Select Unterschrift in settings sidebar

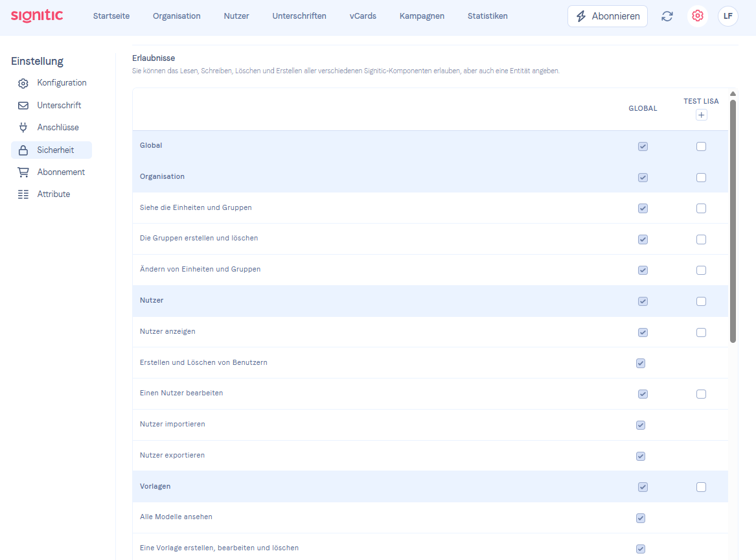tap(52, 105)
